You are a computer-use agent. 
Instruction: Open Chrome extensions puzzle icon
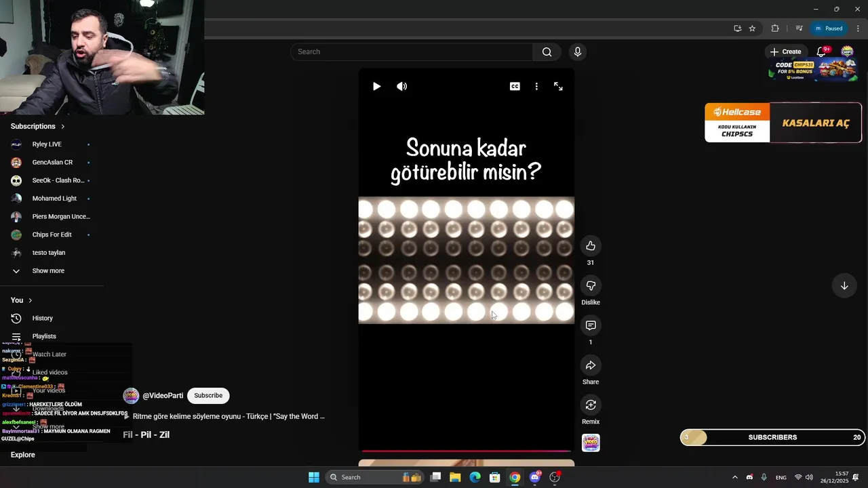pos(775,28)
